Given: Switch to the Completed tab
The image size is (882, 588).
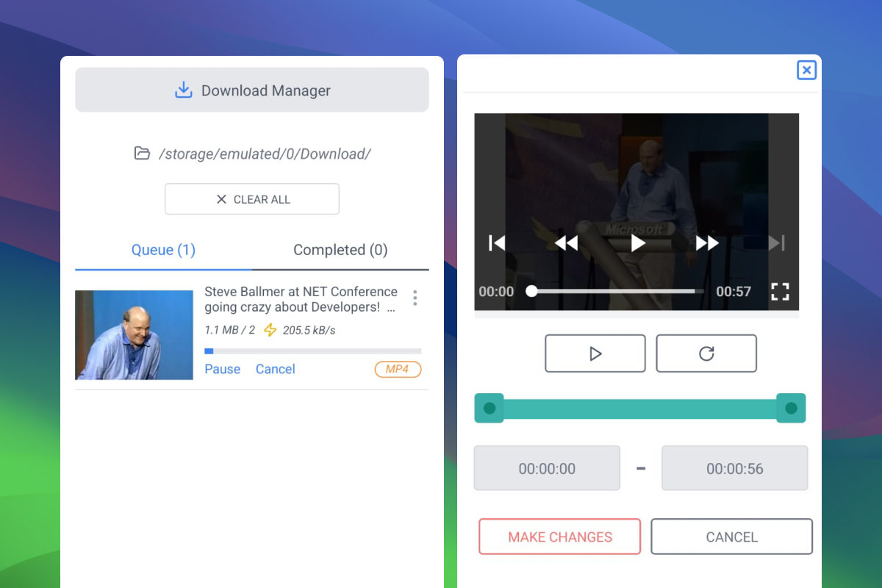Looking at the screenshot, I should 340,250.
